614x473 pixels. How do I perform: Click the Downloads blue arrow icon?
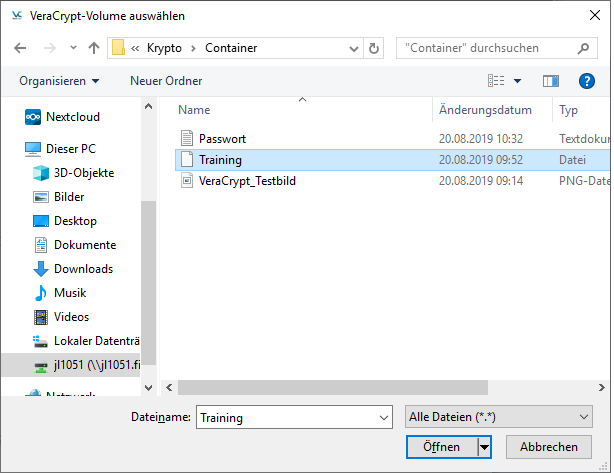point(41,269)
